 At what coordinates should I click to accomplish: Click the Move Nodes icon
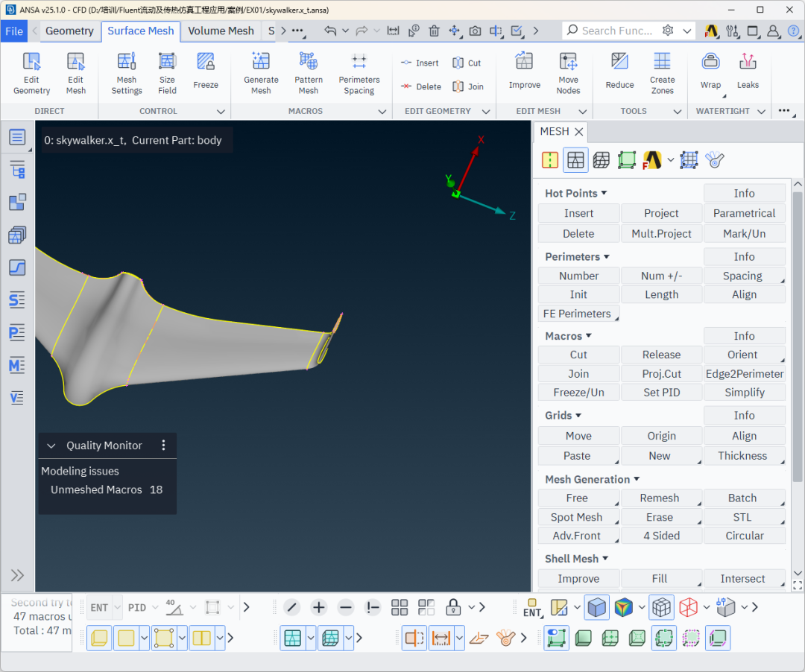click(568, 73)
